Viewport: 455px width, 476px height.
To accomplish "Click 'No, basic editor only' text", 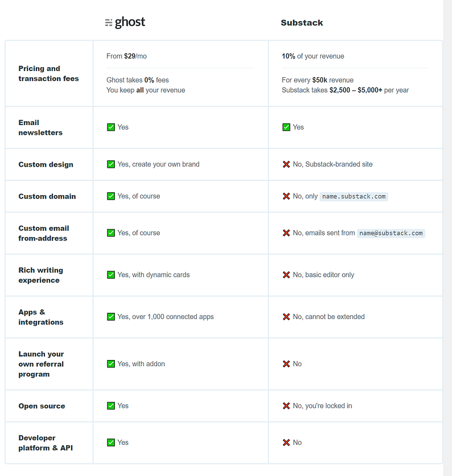I will pyautogui.click(x=324, y=275).
